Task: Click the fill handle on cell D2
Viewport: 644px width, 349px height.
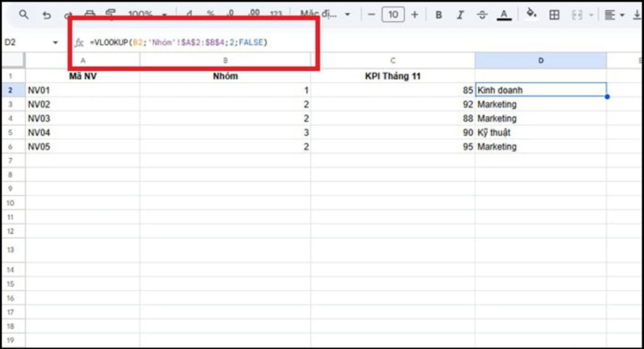Action: 607,97
